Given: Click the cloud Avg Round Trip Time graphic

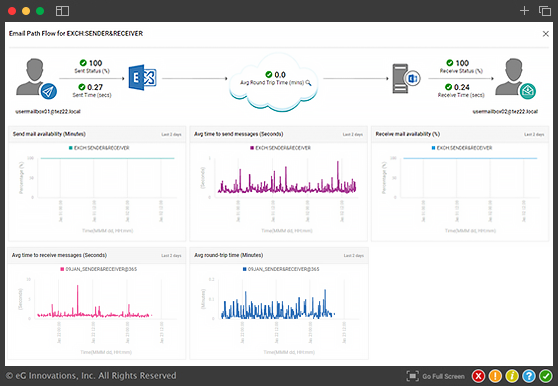Looking at the screenshot, I should click(x=273, y=81).
